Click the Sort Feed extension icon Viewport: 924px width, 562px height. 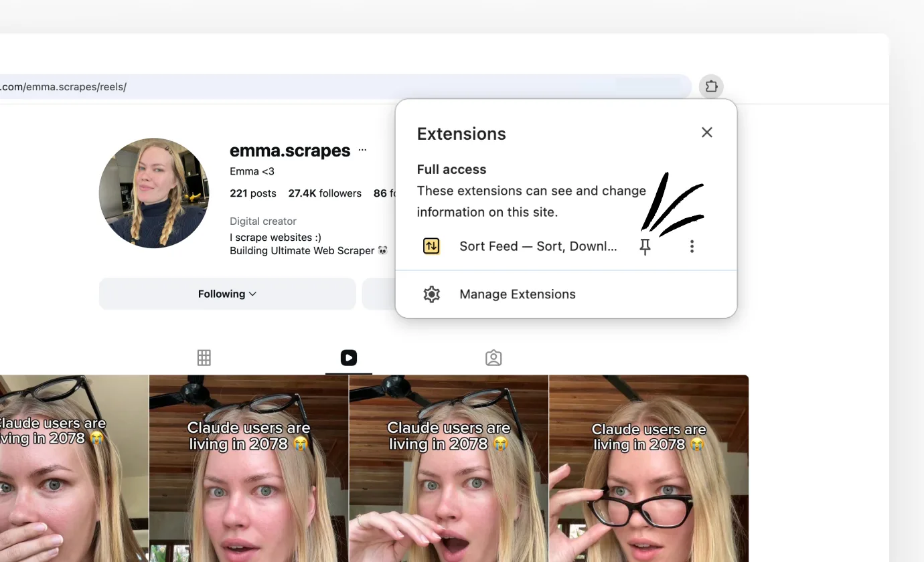click(432, 246)
